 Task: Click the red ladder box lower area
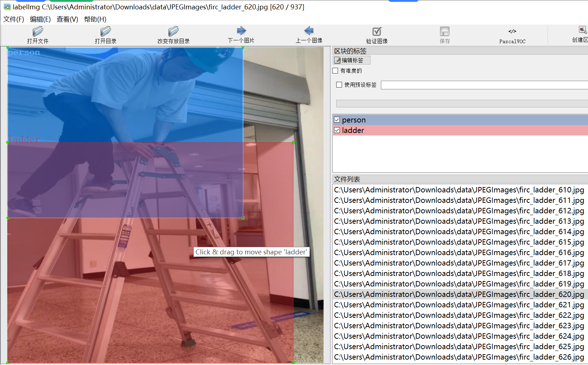150,290
